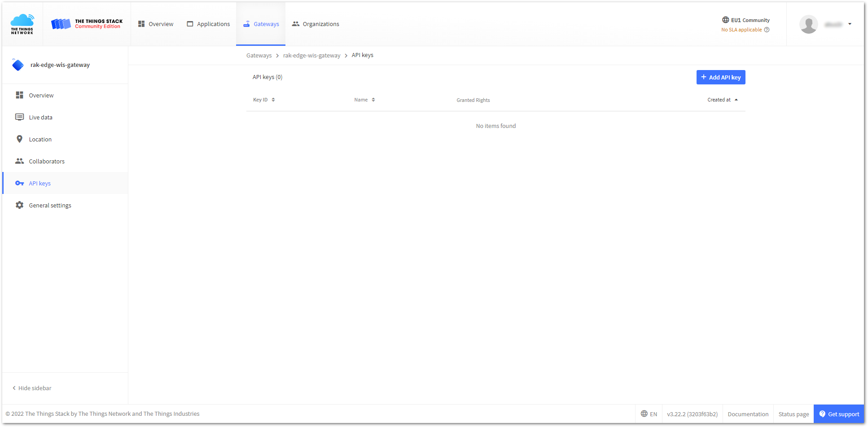Open General settings in the sidebar
Viewport: 868px width, 427px height.
point(65,205)
